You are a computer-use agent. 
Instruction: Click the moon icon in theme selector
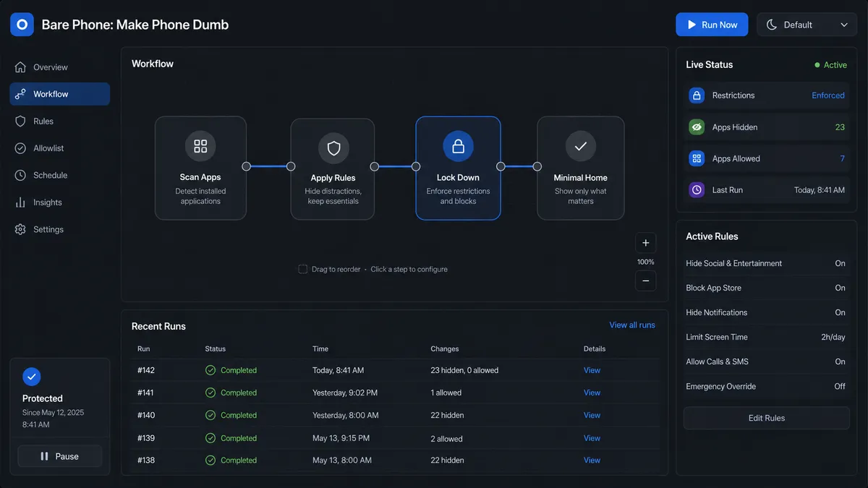[772, 25]
